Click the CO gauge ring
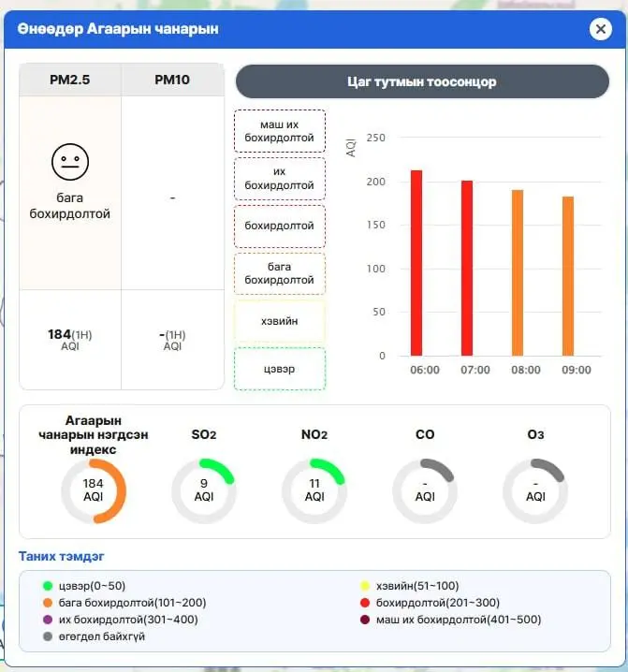The height and width of the screenshot is (672, 628). coord(425,490)
